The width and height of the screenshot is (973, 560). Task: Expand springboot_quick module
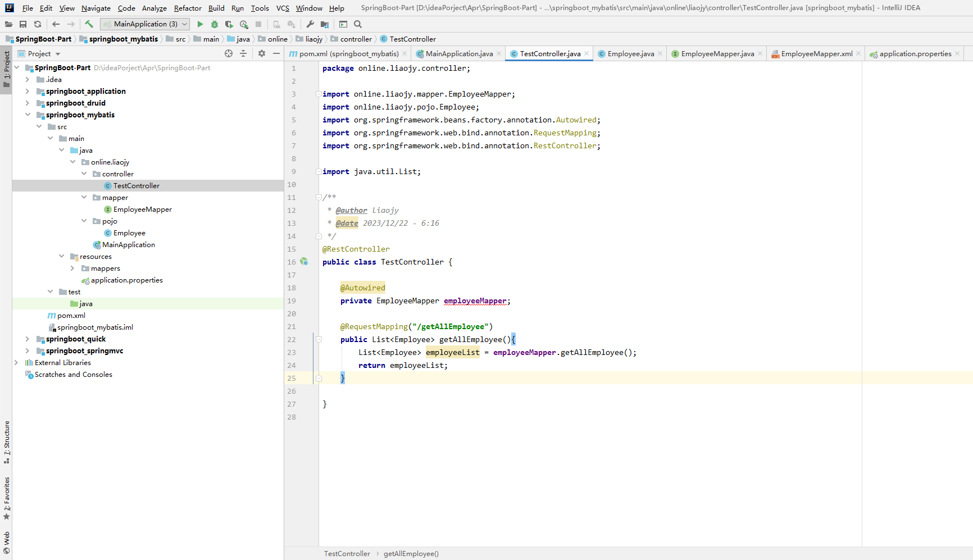click(x=28, y=339)
